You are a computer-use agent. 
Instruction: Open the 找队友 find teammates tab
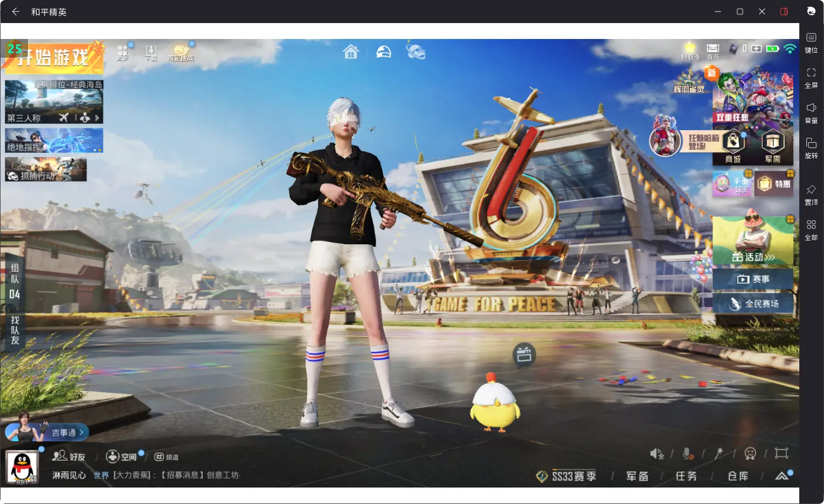(14, 331)
